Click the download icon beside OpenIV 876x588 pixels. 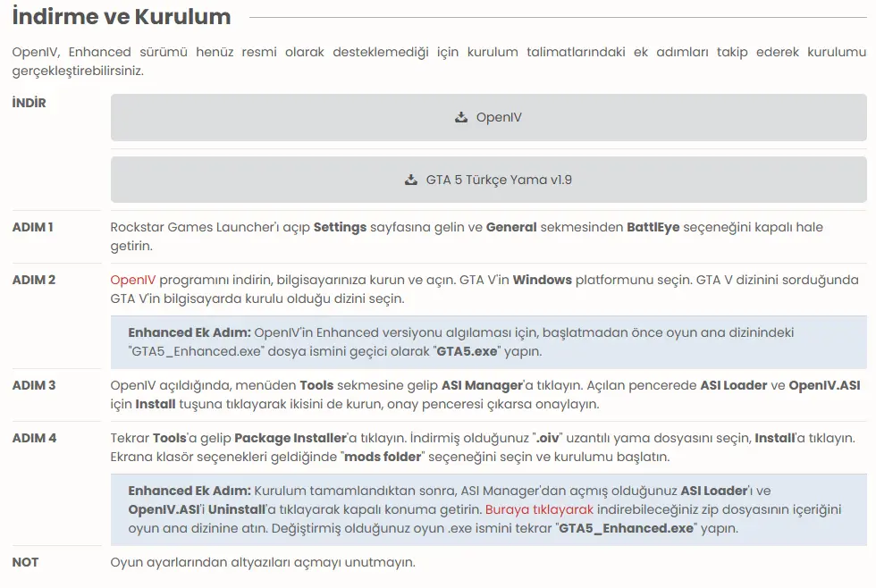pos(461,117)
